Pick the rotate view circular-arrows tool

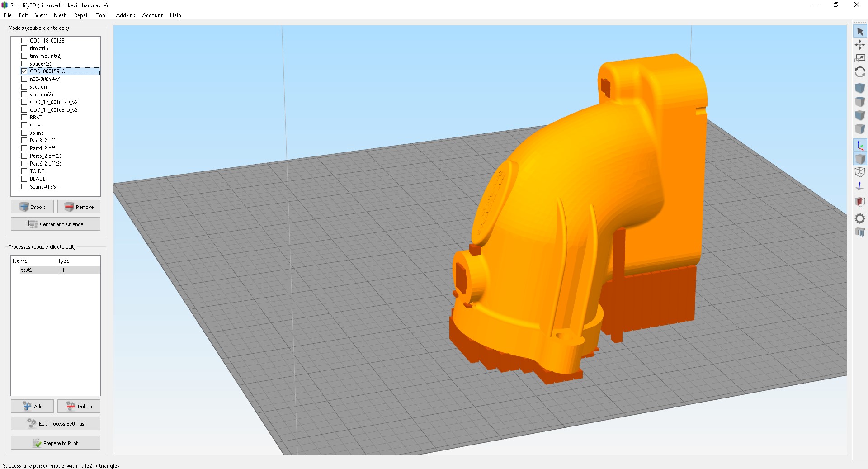(x=860, y=72)
